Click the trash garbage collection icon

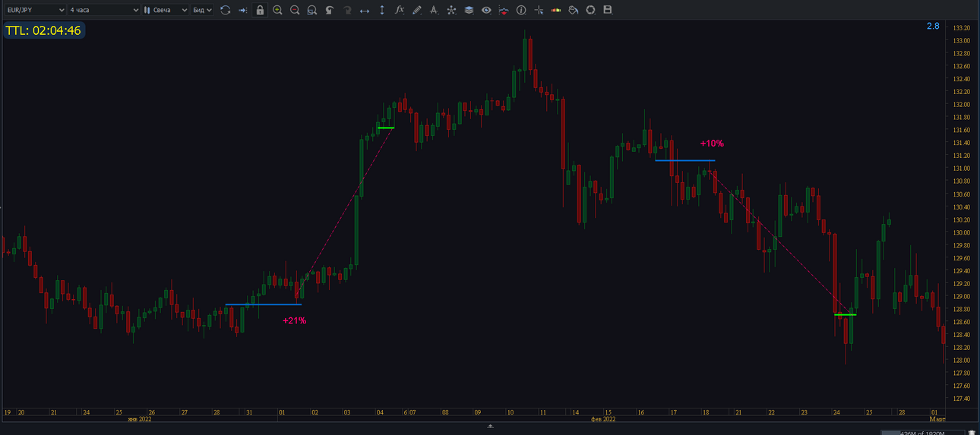tap(972, 432)
